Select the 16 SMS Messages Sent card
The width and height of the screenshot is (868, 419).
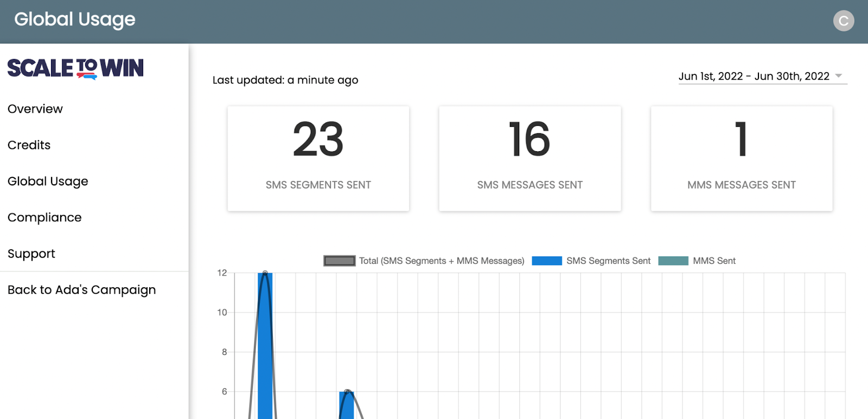click(530, 158)
